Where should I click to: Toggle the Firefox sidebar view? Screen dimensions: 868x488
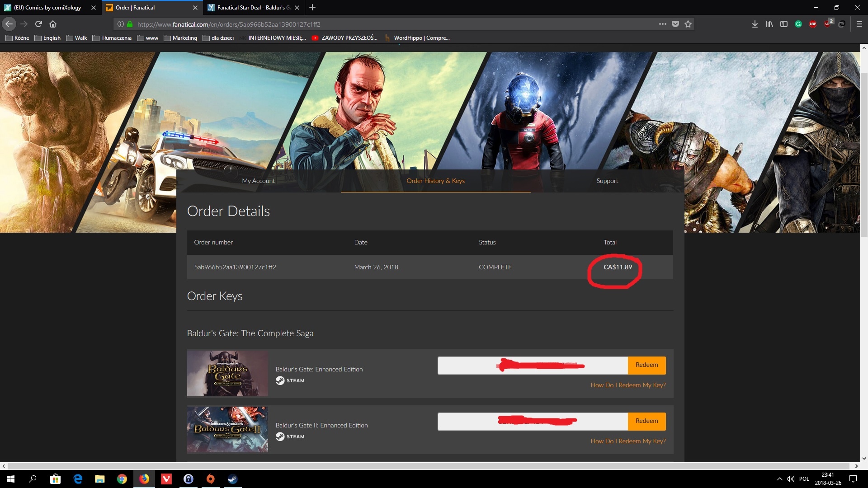tap(784, 24)
